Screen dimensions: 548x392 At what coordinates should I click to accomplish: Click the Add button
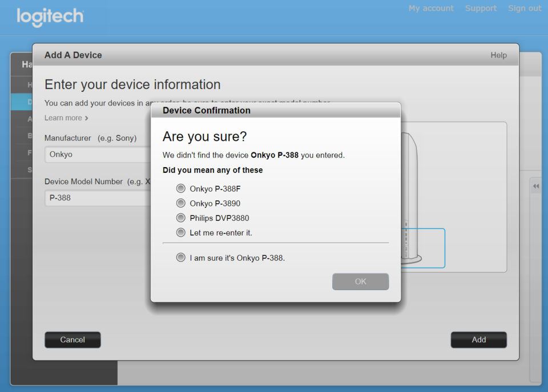(x=478, y=340)
